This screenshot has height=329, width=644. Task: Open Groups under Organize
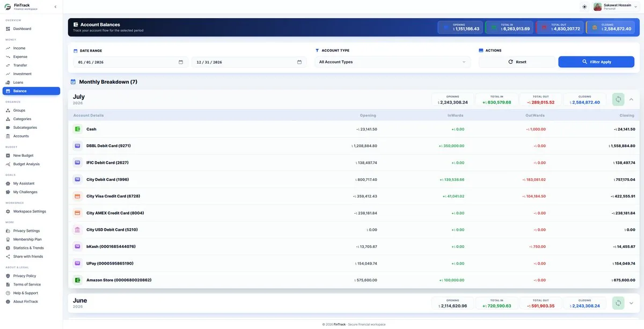coord(31,111)
